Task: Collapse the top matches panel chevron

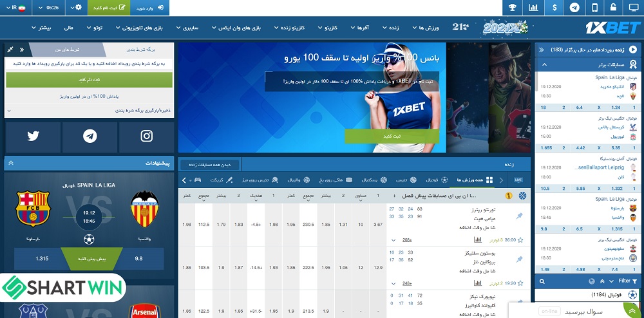Action: pyautogui.click(x=545, y=64)
